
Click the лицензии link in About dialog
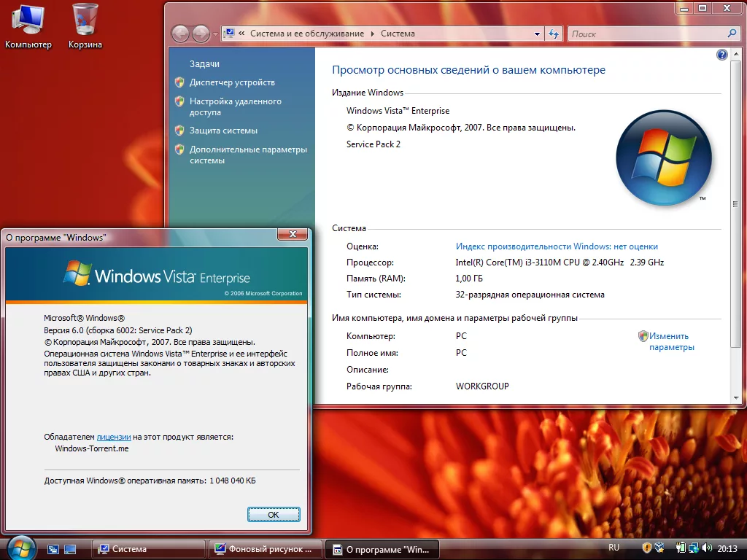113,437
